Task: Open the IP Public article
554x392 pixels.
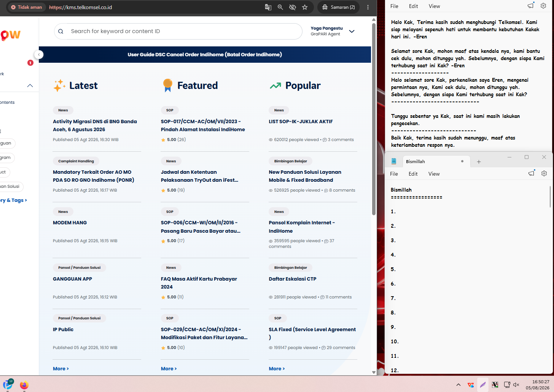Action: pos(63,330)
